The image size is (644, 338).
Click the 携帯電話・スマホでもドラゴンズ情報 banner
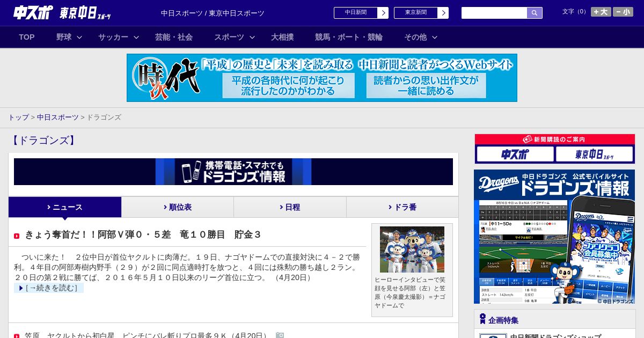233,172
